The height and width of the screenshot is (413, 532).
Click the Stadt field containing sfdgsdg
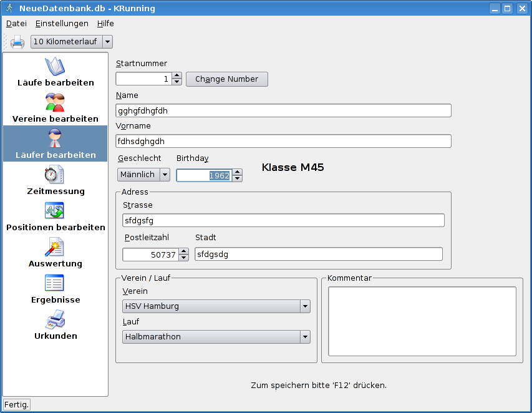pos(319,254)
